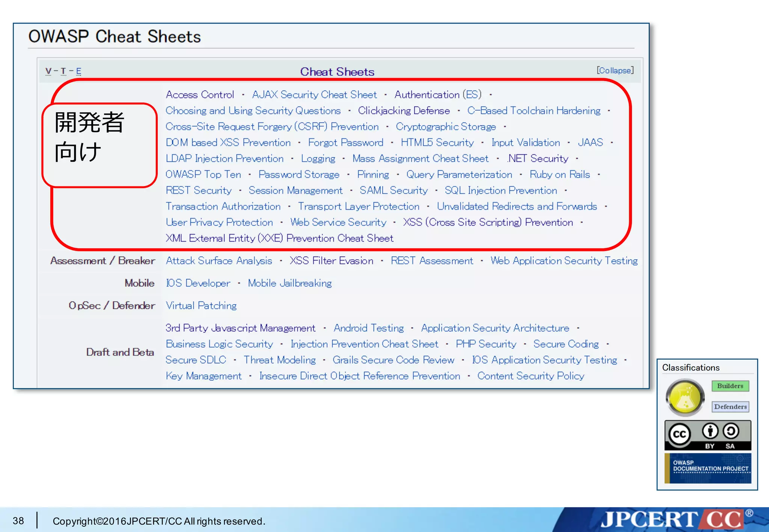Click the T talk template link
The width and height of the screenshot is (769, 532).
63,71
